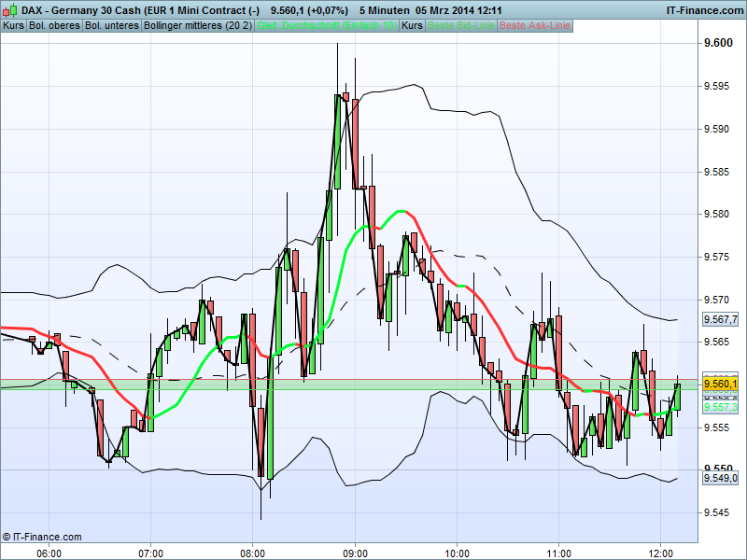This screenshot has width=747, height=560.
Task: Click the first 'Kurs' legend button
Action: coord(13,27)
